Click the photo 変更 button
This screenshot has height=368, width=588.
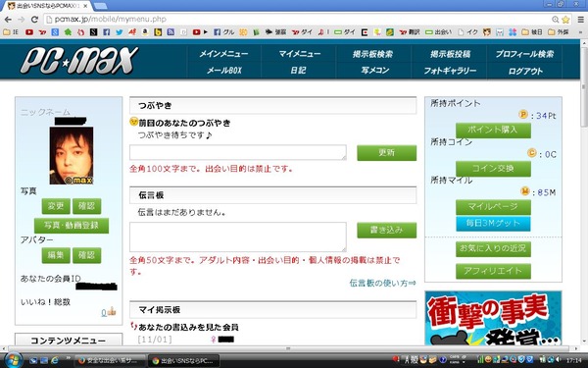click(x=56, y=206)
